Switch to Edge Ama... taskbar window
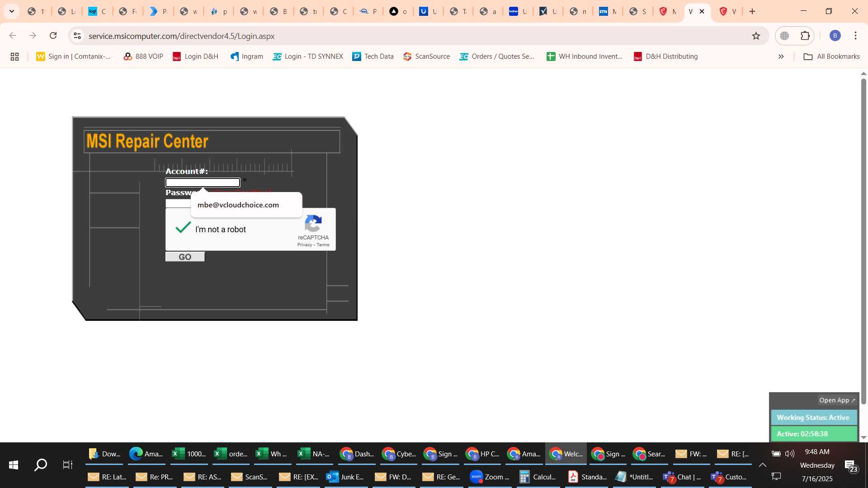 [146, 454]
